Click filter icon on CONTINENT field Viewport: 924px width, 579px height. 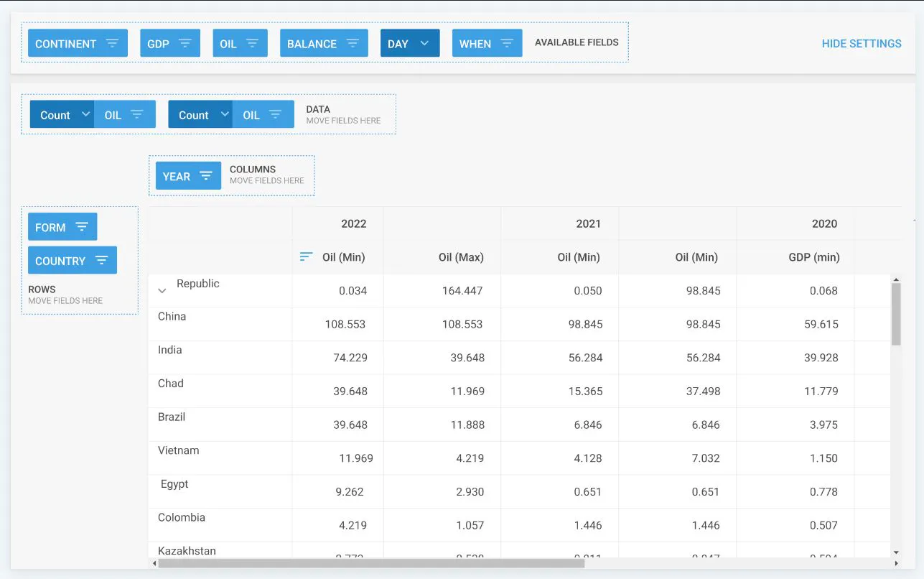[x=112, y=44]
